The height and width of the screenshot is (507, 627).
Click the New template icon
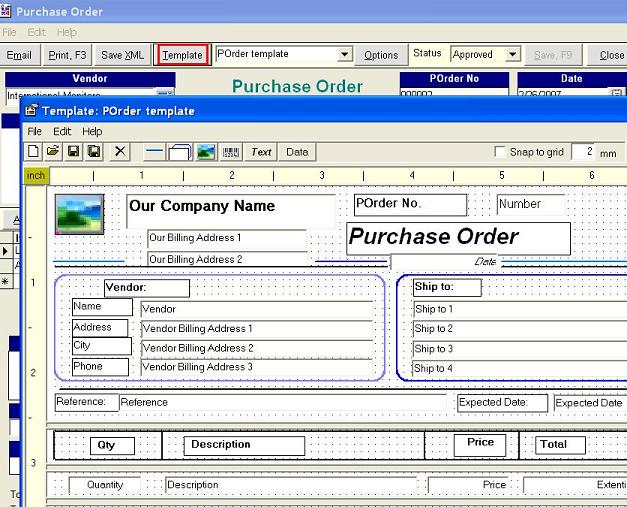click(34, 152)
